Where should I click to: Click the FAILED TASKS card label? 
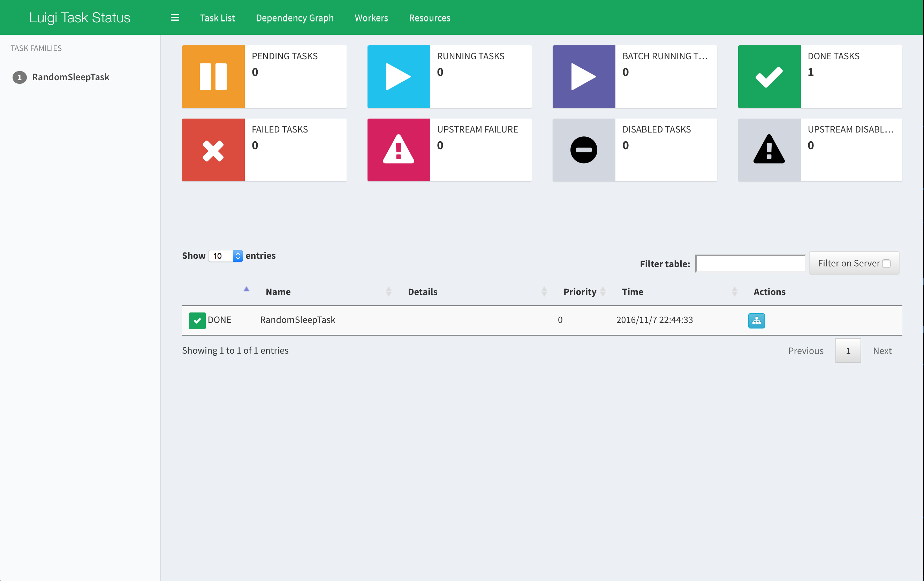280,129
